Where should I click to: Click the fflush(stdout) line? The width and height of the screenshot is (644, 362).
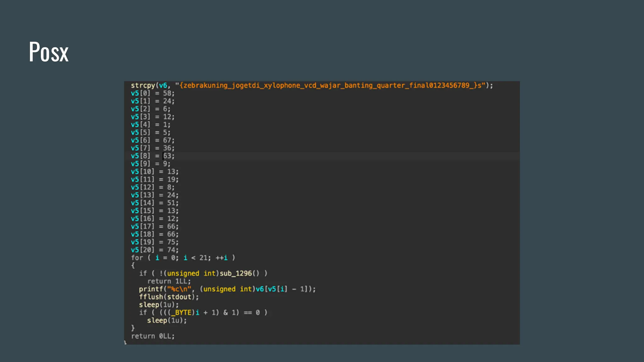click(169, 297)
